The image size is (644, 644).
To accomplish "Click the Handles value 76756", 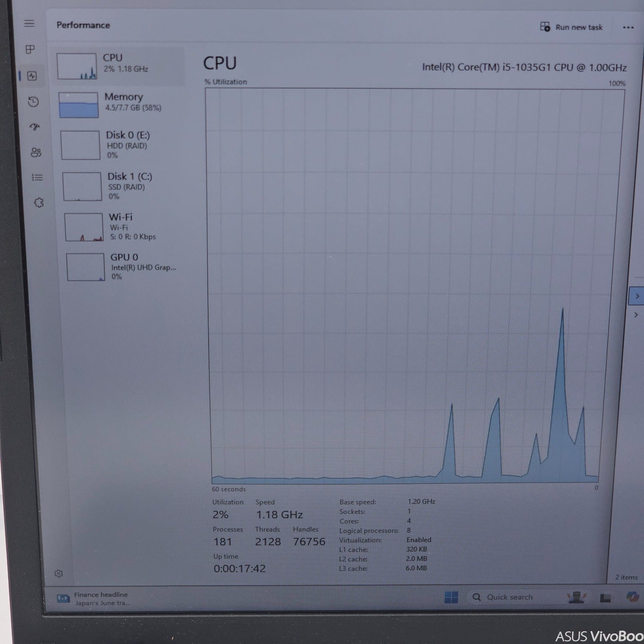I will click(309, 541).
